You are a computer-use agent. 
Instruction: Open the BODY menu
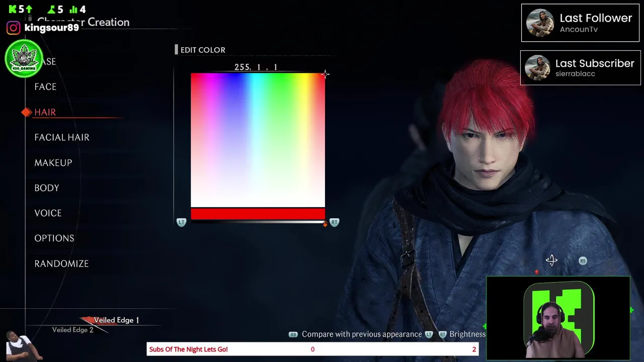click(47, 188)
